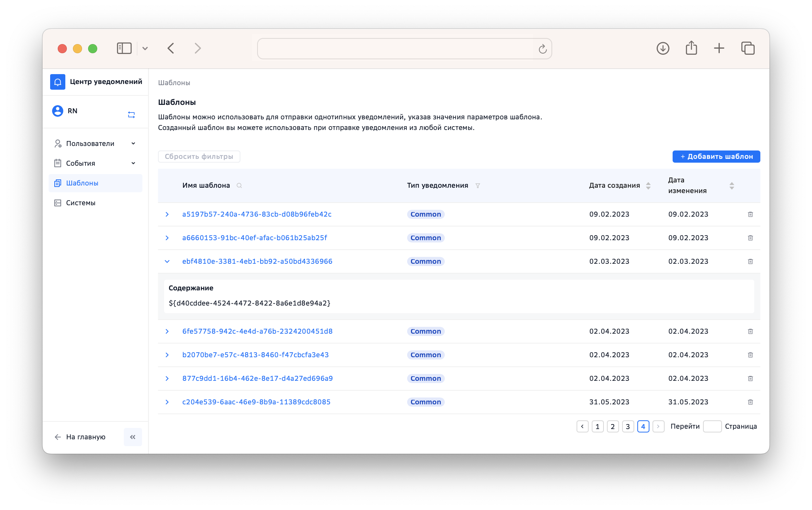The height and width of the screenshot is (510, 812).
Task: Click the Шаблоны breadcrumb
Action: pos(174,83)
